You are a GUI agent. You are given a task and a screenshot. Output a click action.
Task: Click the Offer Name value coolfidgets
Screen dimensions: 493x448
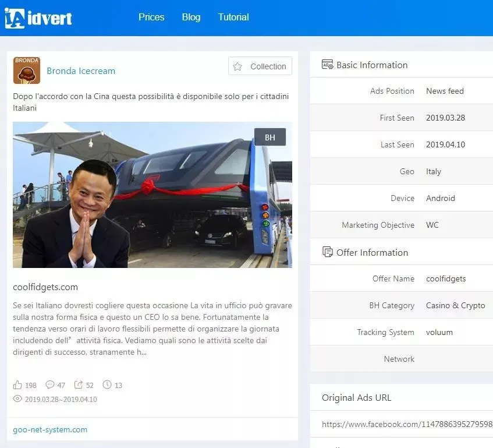pyautogui.click(x=446, y=278)
